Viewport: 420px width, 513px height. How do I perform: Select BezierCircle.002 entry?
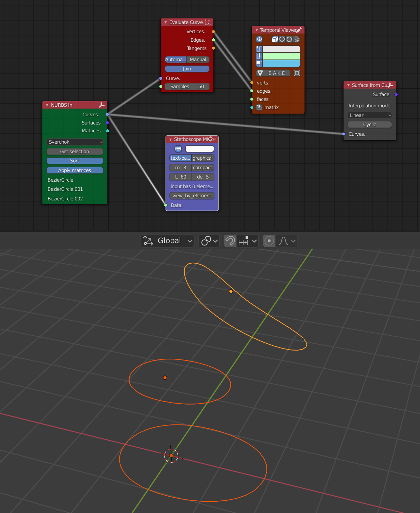click(65, 199)
